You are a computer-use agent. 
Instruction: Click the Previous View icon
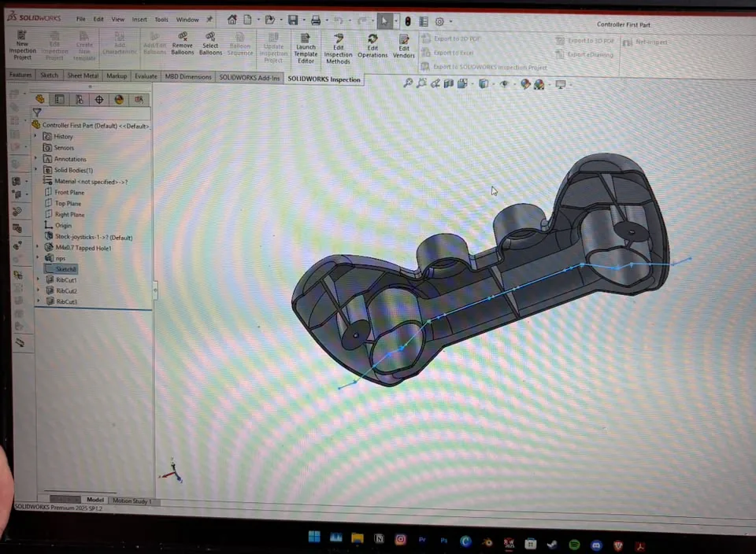[x=435, y=83]
